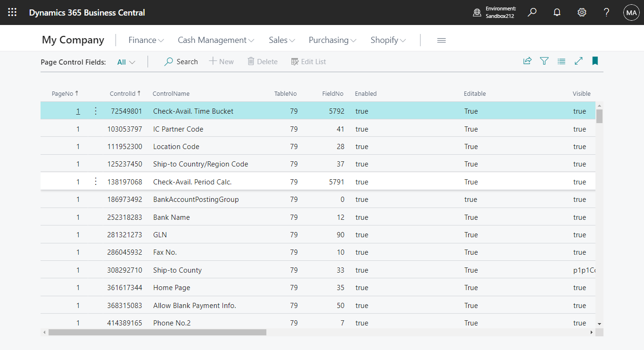The height and width of the screenshot is (350, 644).
Task: Open the Sales menu
Action: 281,40
